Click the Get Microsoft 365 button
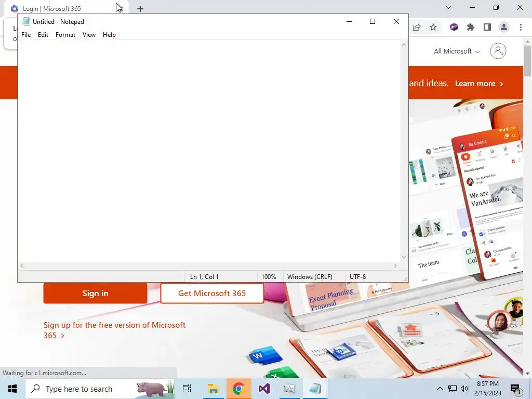Image resolution: width=532 pixels, height=399 pixels. pyautogui.click(x=212, y=293)
